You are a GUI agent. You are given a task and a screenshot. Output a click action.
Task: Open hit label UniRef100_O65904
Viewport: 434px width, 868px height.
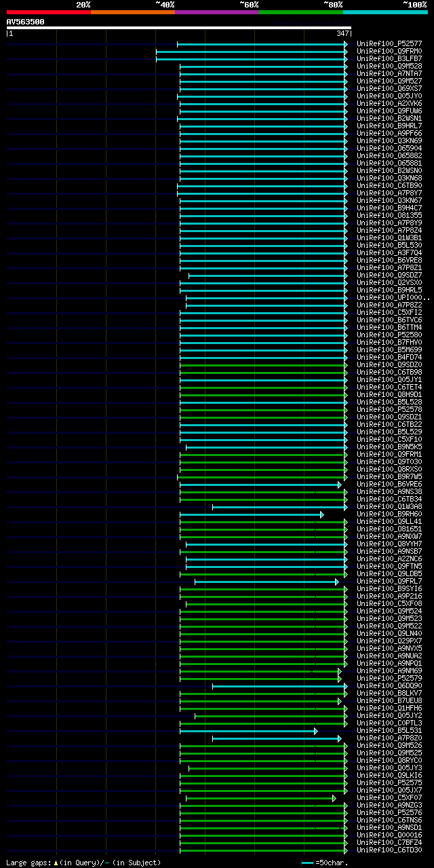[390, 149]
